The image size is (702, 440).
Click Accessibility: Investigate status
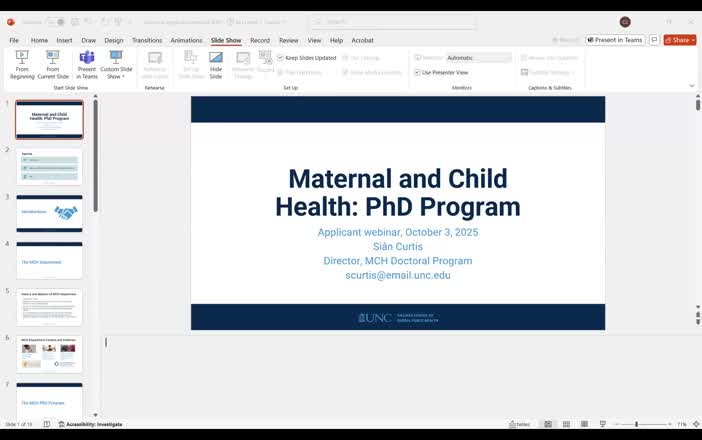(90, 424)
